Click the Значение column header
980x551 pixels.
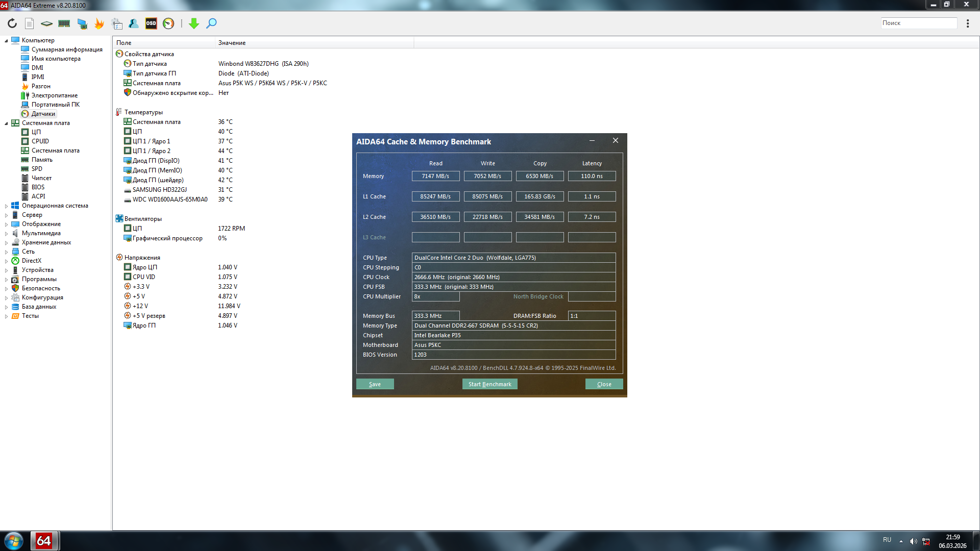[232, 43]
